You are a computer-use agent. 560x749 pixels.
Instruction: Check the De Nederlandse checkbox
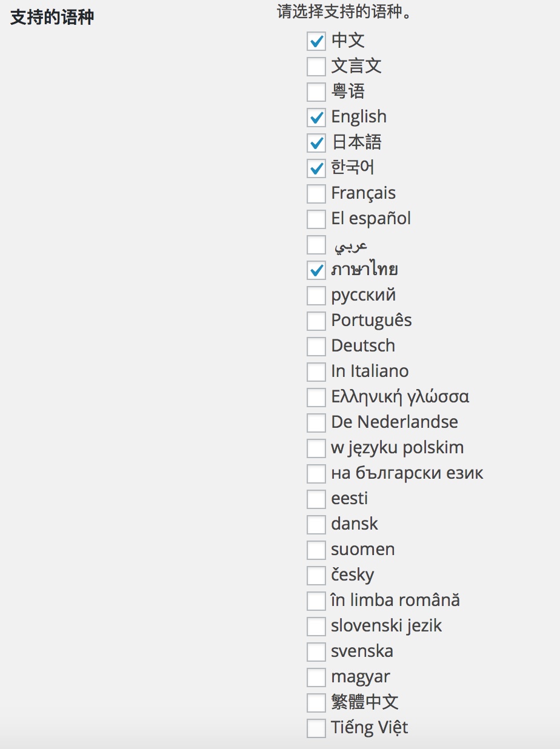316,423
